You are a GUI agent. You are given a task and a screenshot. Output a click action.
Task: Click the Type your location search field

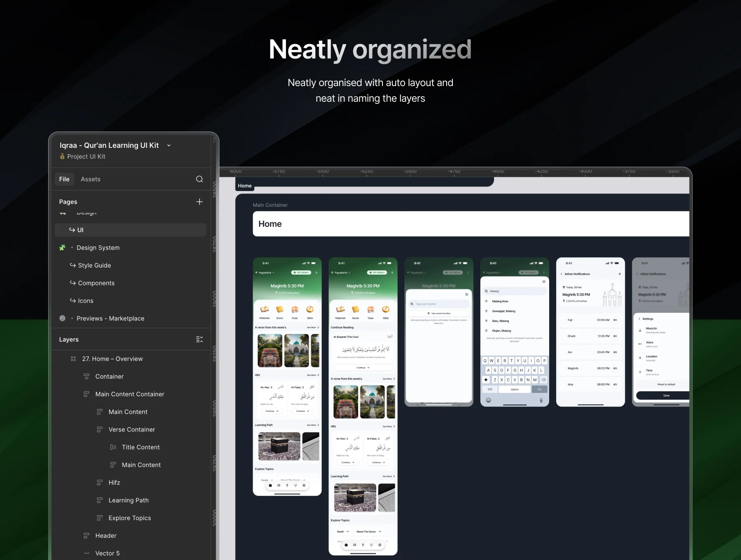click(x=439, y=304)
